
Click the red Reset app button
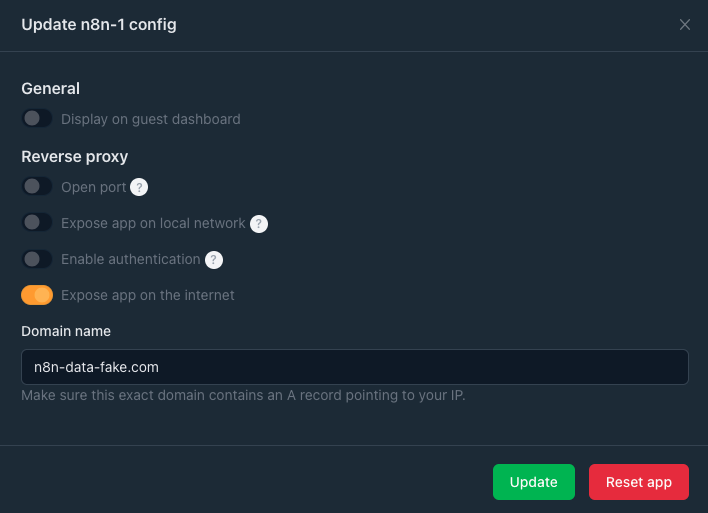point(638,482)
